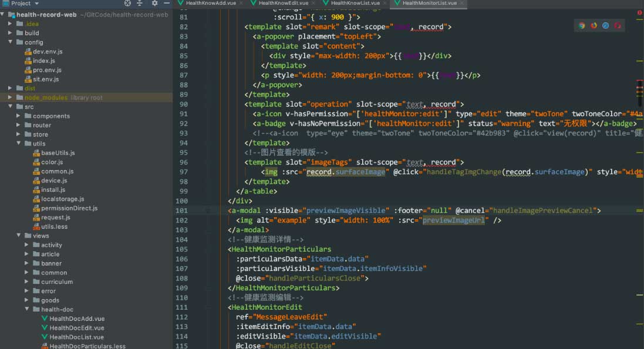
Task: Open preview in Safari browser
Action: [605, 25]
